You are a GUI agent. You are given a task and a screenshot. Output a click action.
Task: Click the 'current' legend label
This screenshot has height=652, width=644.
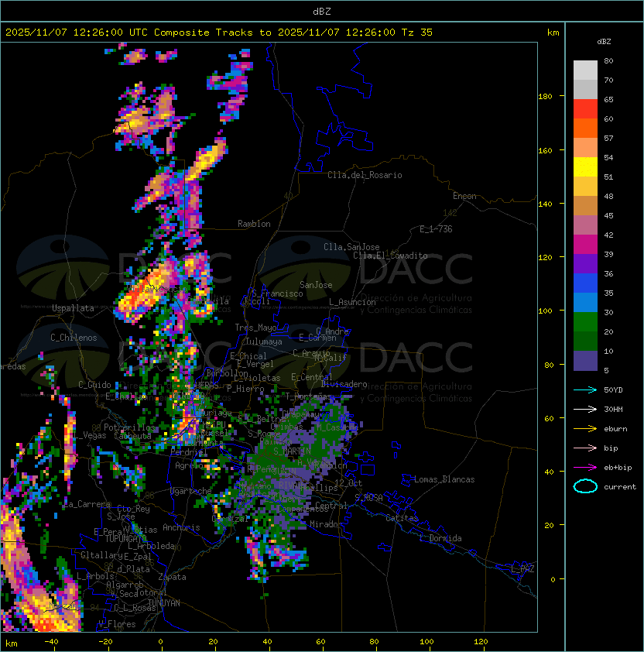coord(620,486)
